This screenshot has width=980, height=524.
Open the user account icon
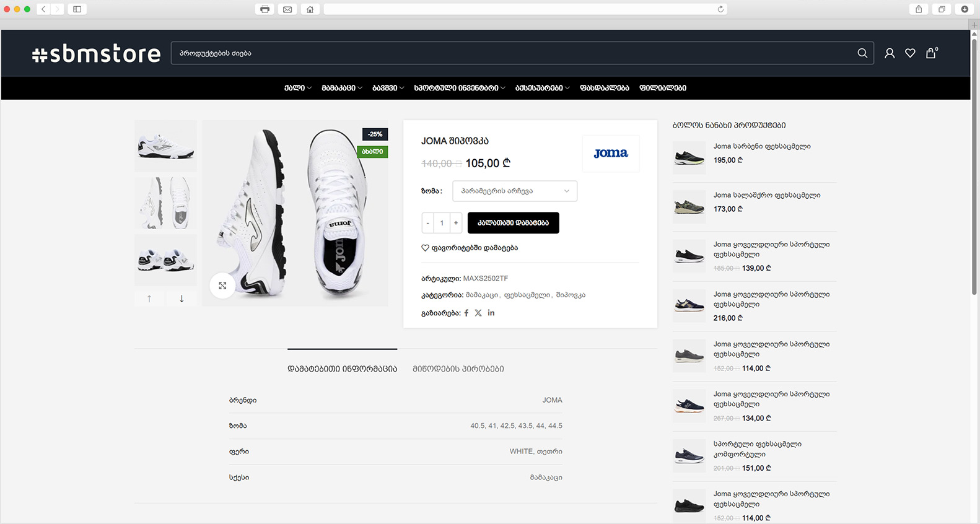coord(890,53)
